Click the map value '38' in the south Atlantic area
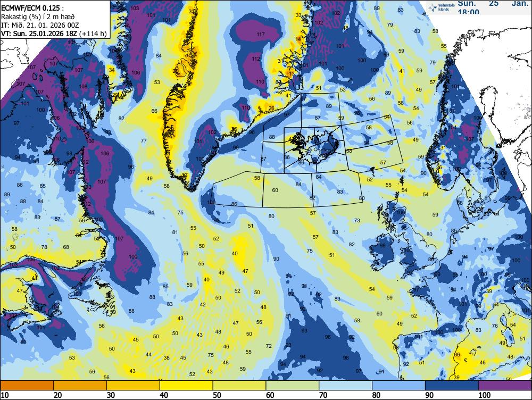Screen dimensions: 532x400 point(167,357)
